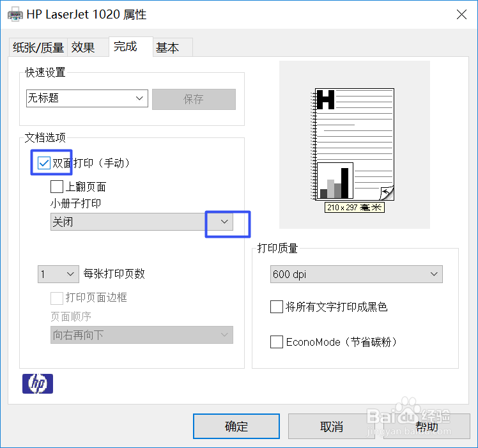The height and width of the screenshot is (448, 478).
Task: Enable 上翻页面 checkbox
Action: 57,187
